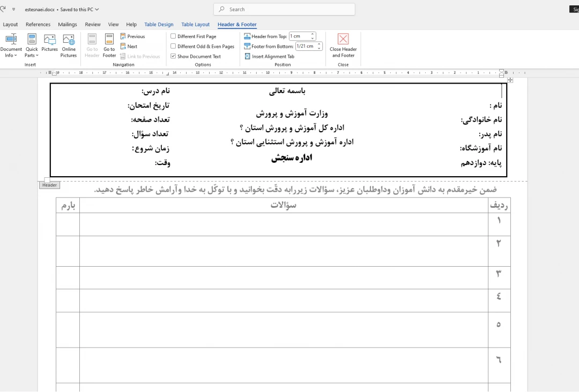The height and width of the screenshot is (392, 579).
Task: Click the text تعداد سؤال:
Action: pos(150,134)
